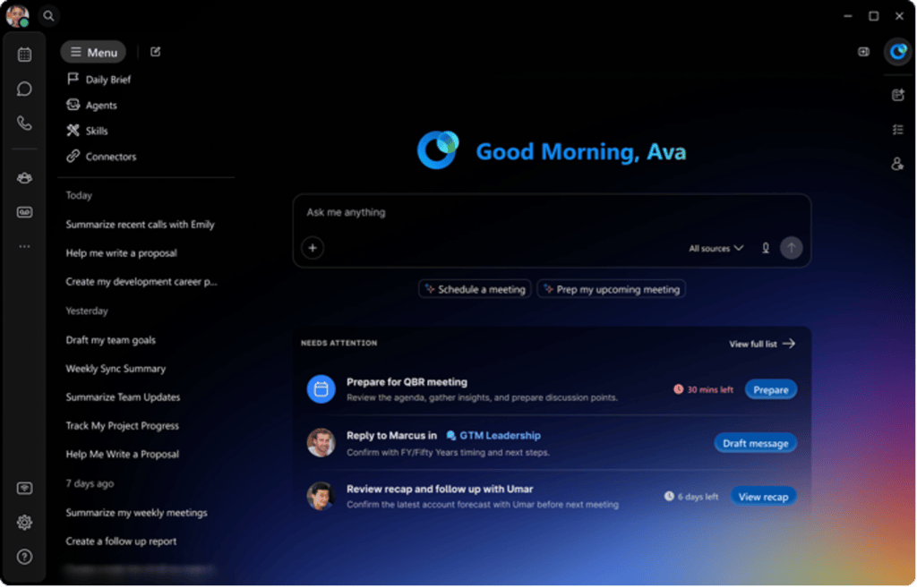The width and height of the screenshot is (917, 588).
Task: Click Prep my upcoming meeting suggestion
Action: 611,289
